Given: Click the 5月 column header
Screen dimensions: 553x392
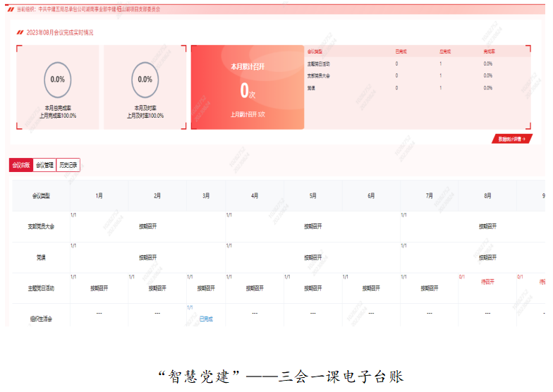Looking at the screenshot, I should pos(313,196).
